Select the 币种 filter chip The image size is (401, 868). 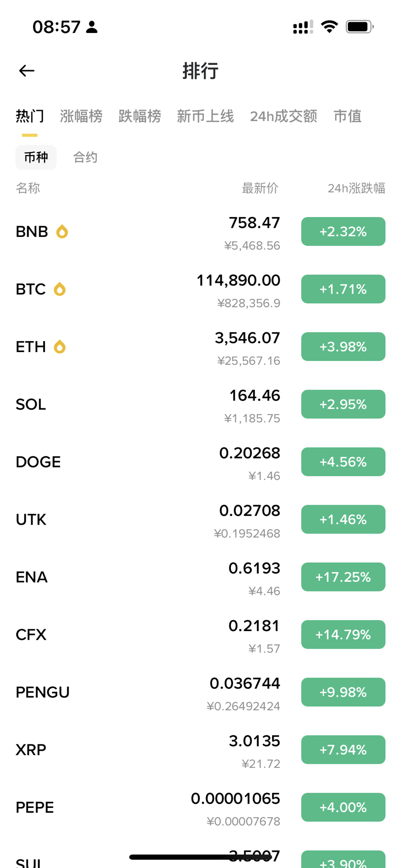point(36,157)
